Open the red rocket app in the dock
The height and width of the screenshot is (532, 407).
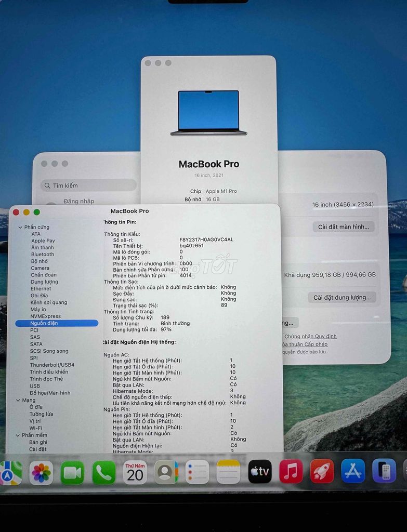(322, 471)
